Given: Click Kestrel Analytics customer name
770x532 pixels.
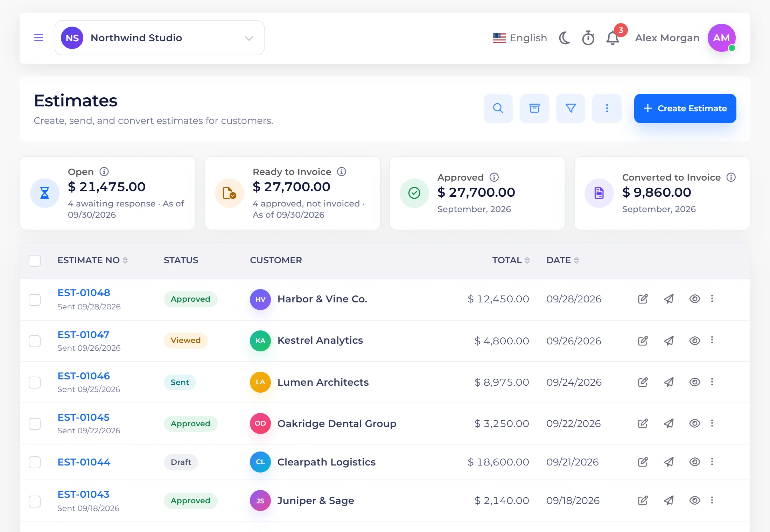Looking at the screenshot, I should [x=320, y=340].
